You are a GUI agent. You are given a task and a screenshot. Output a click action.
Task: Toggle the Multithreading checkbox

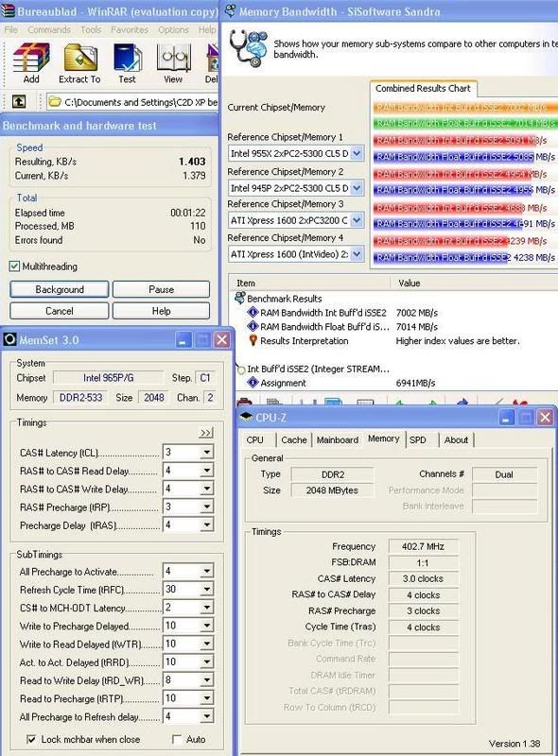[14, 266]
